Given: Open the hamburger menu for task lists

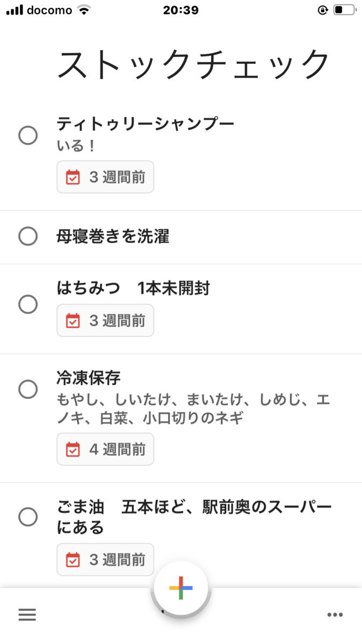Looking at the screenshot, I should [27, 615].
